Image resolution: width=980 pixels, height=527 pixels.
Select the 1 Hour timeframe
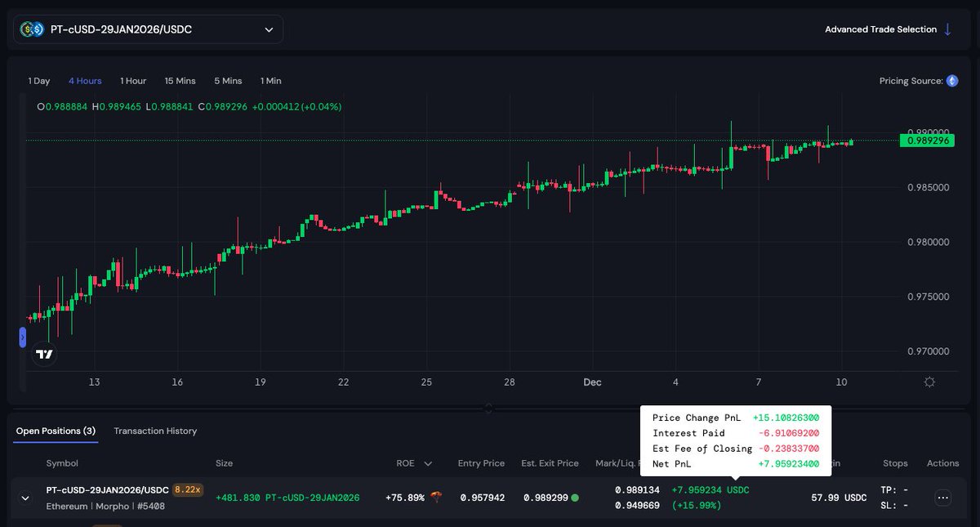point(133,81)
